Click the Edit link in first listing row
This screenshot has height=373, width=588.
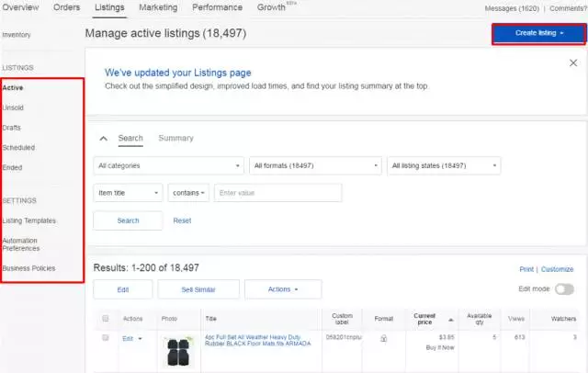128,338
